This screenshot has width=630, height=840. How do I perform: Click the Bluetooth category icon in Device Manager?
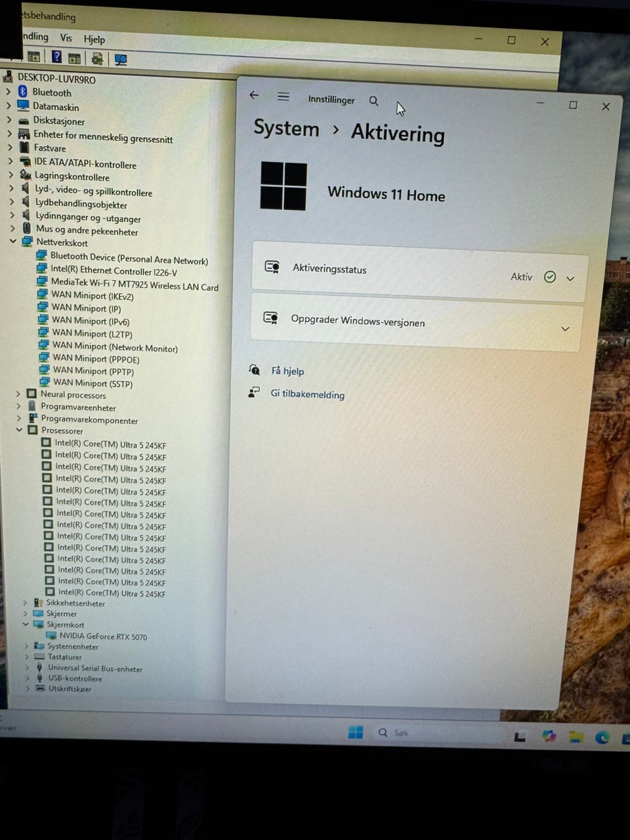point(23,92)
